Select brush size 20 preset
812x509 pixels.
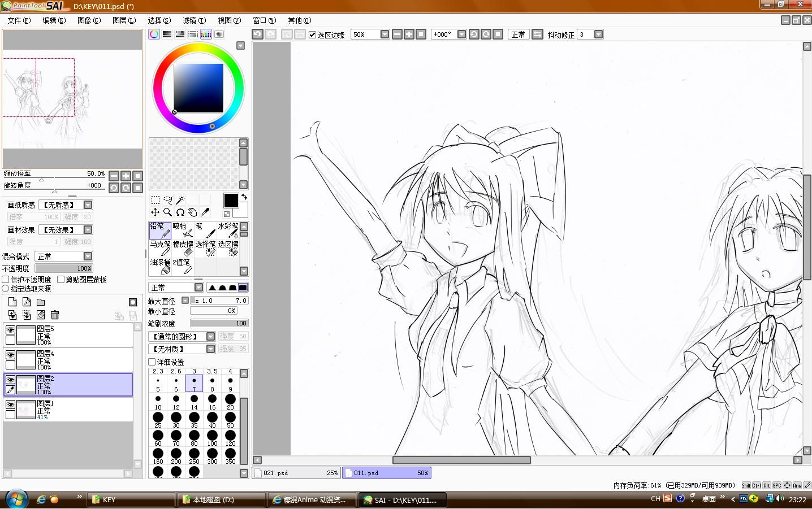pyautogui.click(x=230, y=401)
